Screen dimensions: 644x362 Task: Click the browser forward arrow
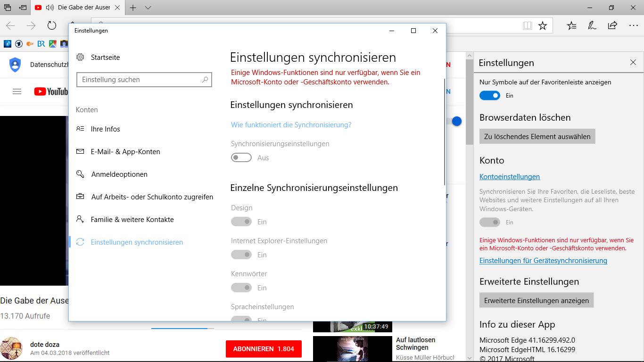[31, 26]
